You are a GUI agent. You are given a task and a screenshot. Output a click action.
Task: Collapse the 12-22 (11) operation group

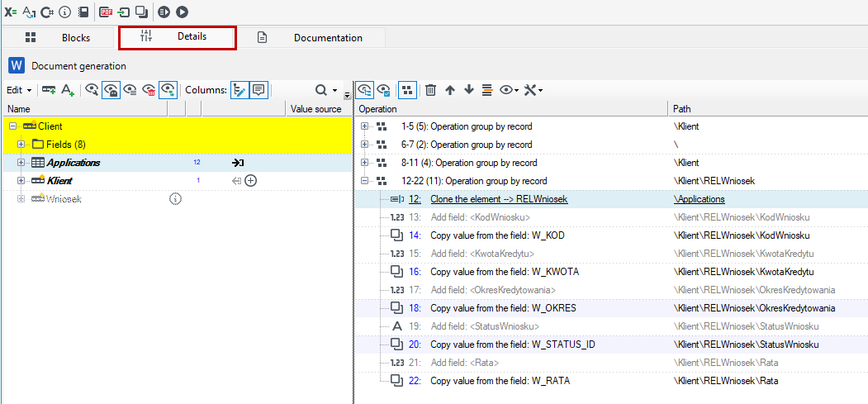click(x=364, y=180)
